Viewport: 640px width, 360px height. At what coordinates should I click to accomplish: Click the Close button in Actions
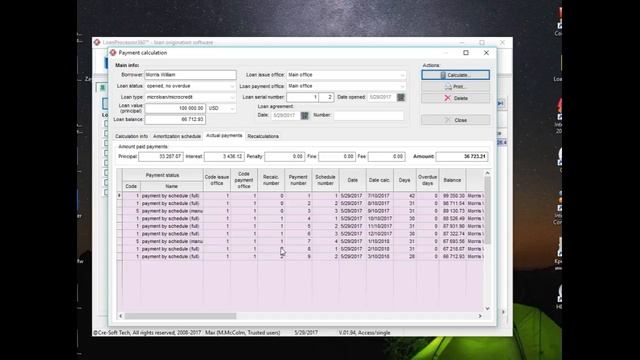(456, 120)
